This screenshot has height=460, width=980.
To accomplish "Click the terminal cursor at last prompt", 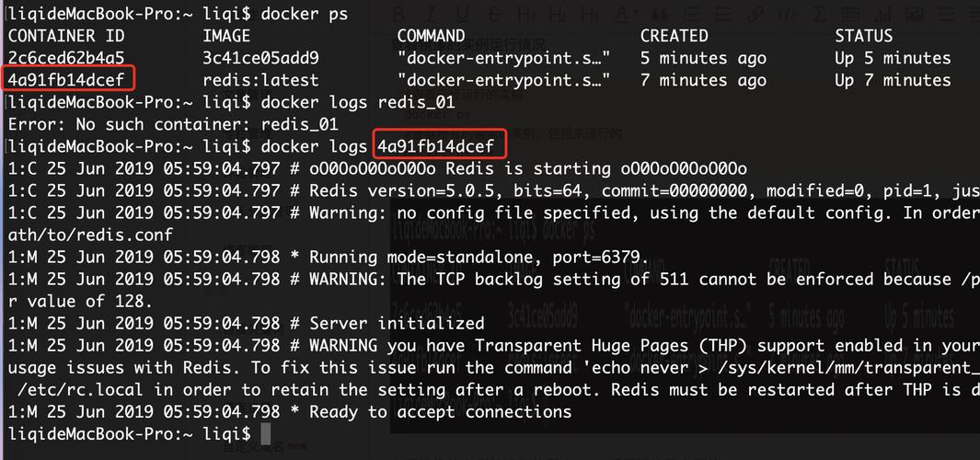I will (266, 433).
